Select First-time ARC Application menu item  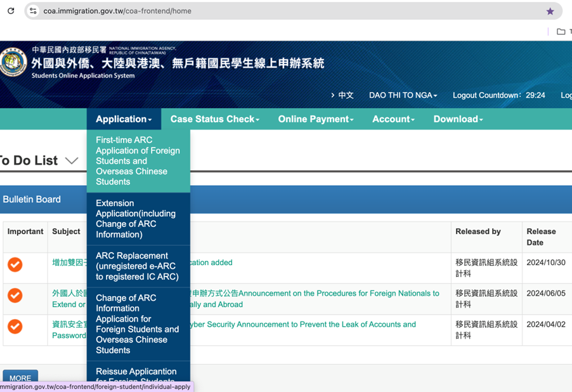138,161
